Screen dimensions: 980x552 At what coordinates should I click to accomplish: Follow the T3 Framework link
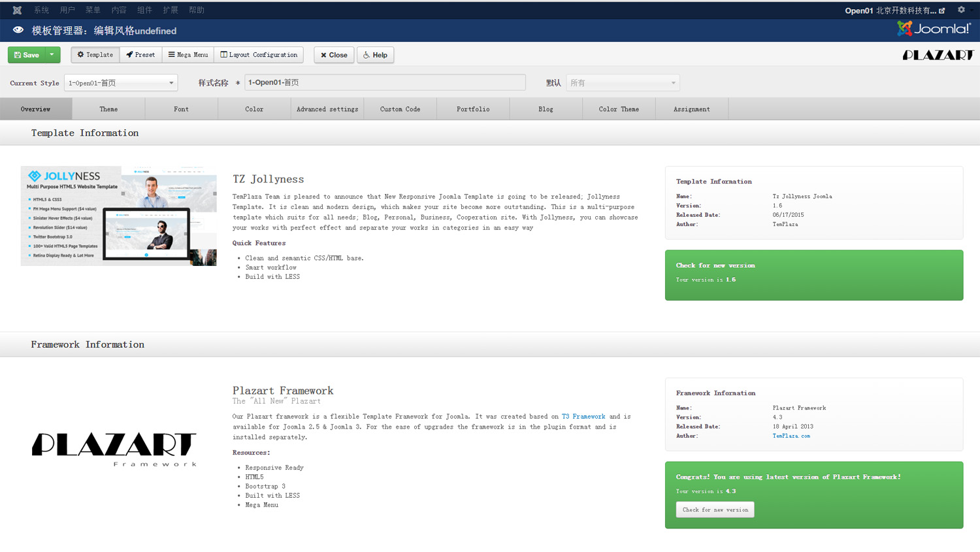pyautogui.click(x=583, y=416)
